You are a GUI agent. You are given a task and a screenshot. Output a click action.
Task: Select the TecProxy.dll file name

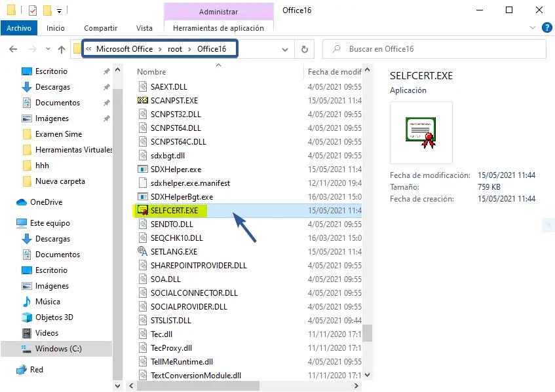coord(171,348)
